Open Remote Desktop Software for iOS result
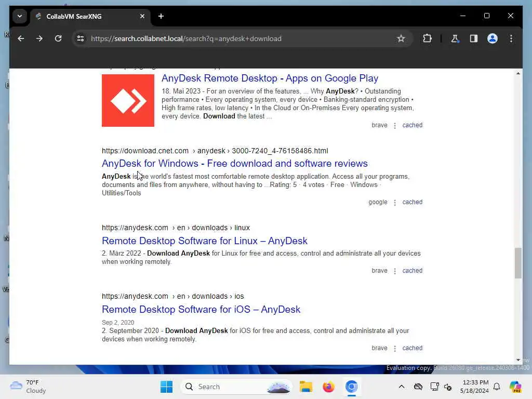 tap(201, 310)
